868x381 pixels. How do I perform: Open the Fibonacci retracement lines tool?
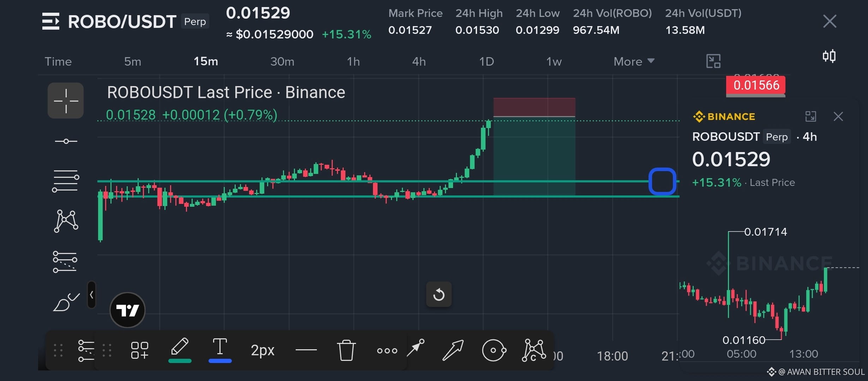click(66, 181)
